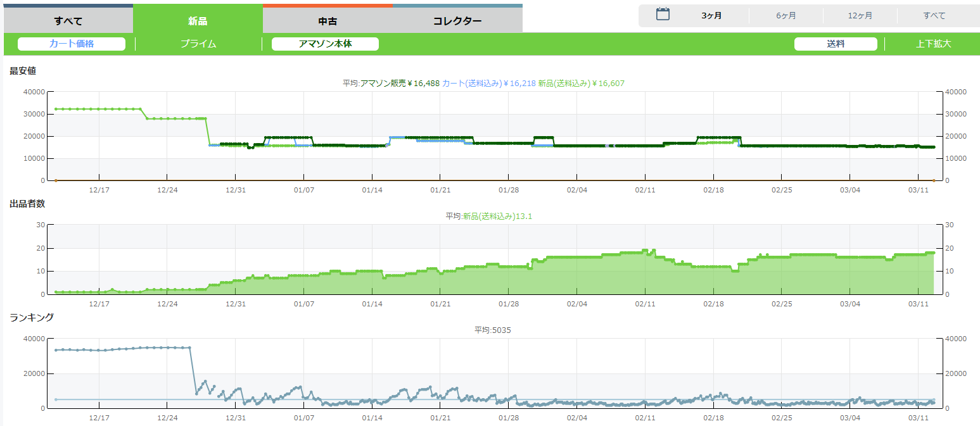Switch to the すべて condition tab
980x426 pixels.
68,21
